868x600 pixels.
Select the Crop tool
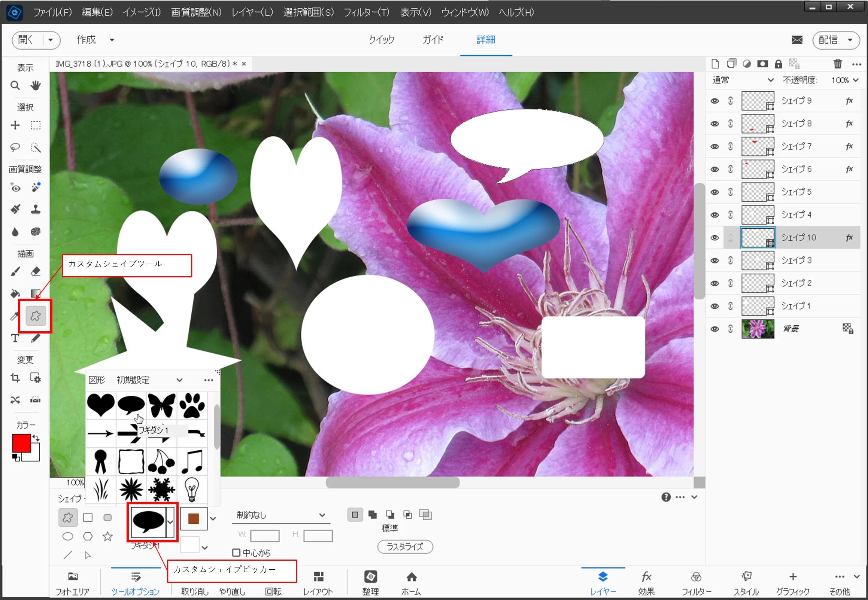click(x=15, y=378)
